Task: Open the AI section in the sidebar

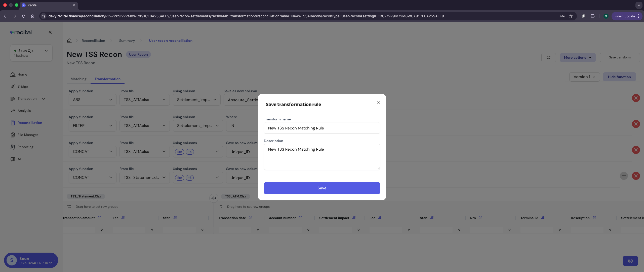Action: (19, 159)
